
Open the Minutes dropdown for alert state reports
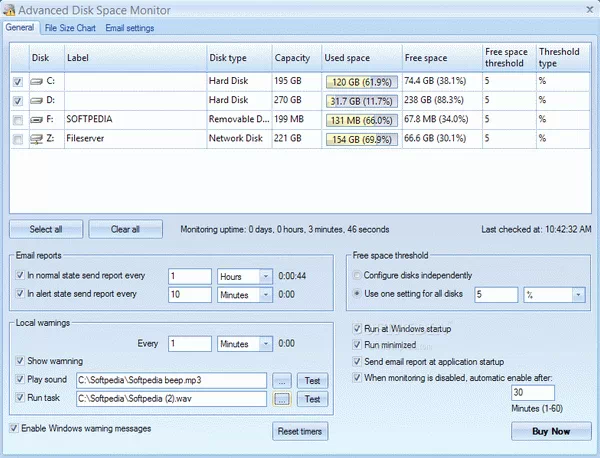point(266,295)
